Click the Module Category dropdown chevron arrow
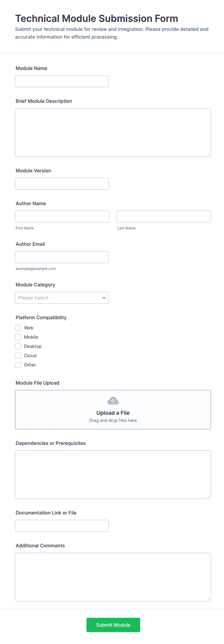Screen dimensions: 224x644 pos(104,298)
